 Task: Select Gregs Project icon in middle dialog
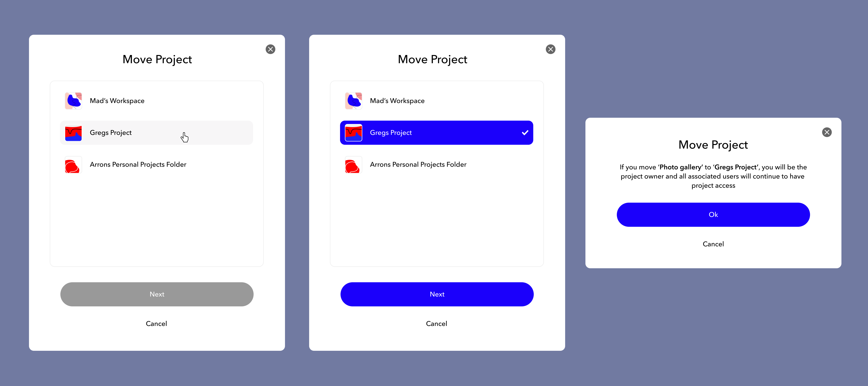pyautogui.click(x=353, y=133)
